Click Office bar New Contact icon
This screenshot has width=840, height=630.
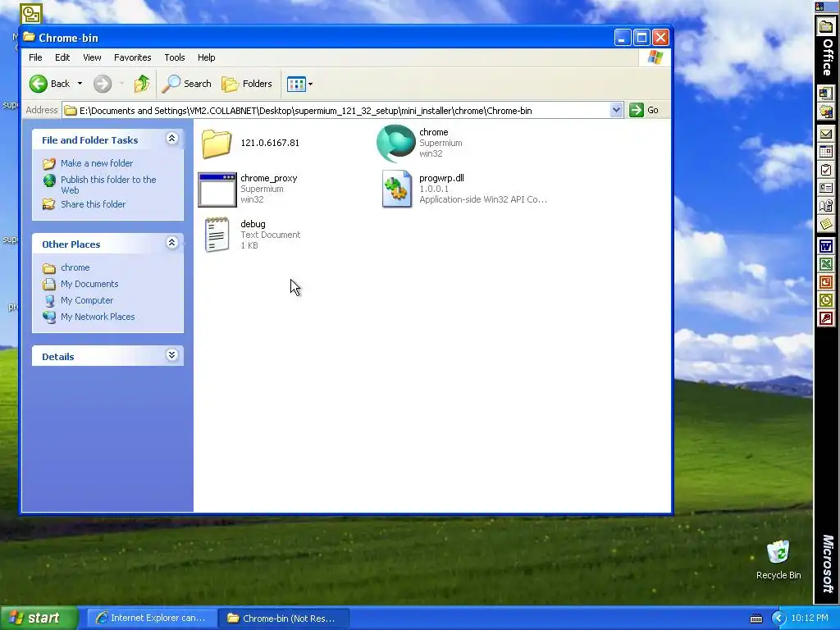825,188
